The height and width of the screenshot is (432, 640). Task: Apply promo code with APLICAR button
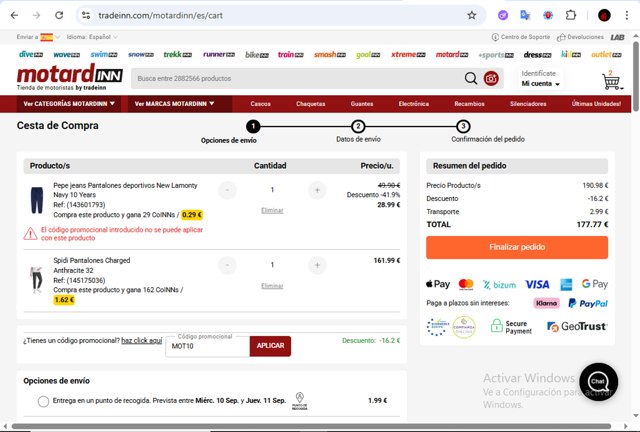click(x=270, y=346)
